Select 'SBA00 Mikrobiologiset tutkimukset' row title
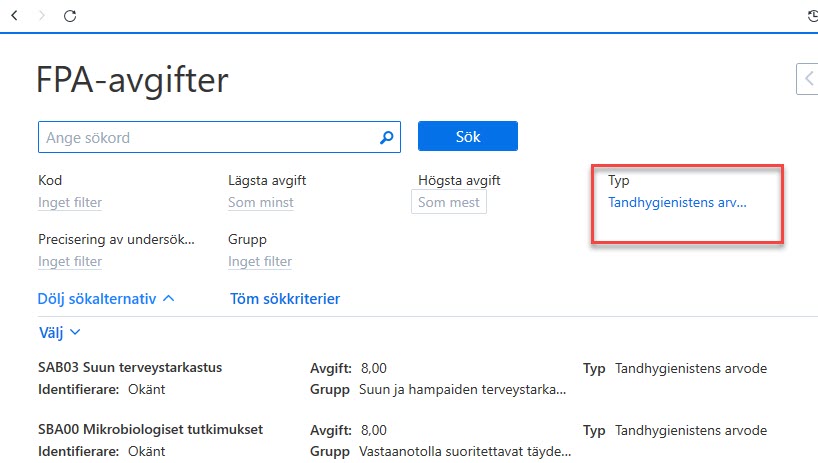 point(150,429)
